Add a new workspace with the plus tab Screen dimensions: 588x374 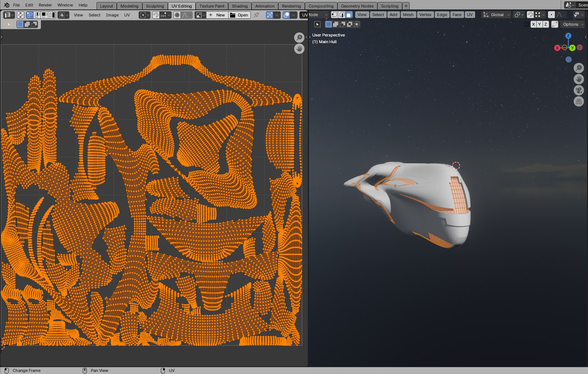coord(406,6)
